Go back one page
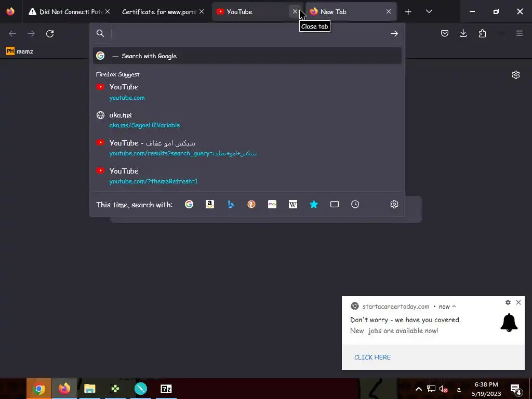This screenshot has height=399, width=532. coord(12,34)
